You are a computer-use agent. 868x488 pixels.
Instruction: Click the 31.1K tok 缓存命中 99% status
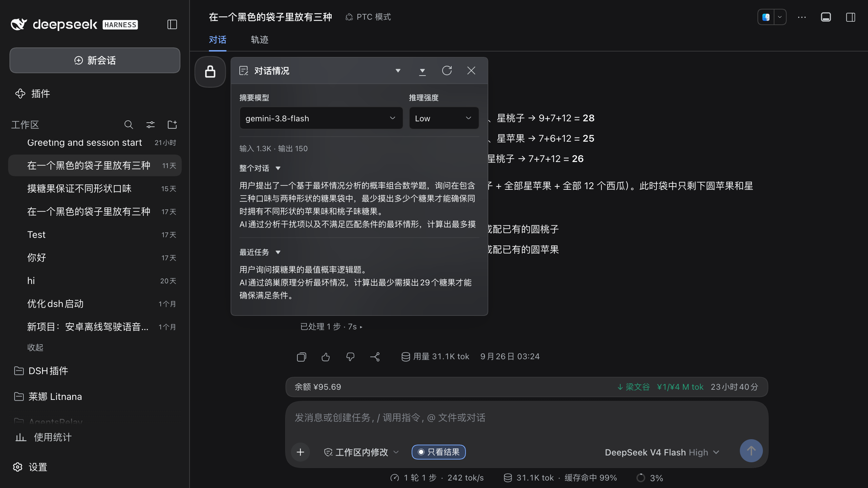560,478
